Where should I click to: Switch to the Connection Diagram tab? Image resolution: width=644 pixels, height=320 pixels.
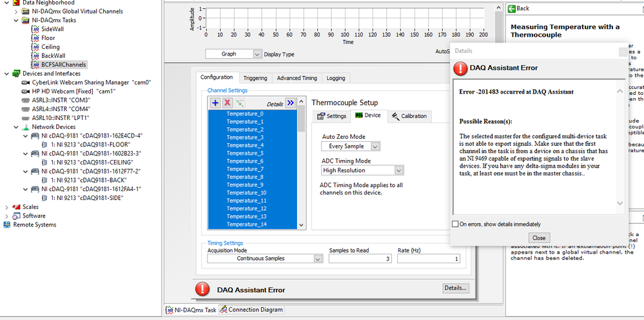251,310
